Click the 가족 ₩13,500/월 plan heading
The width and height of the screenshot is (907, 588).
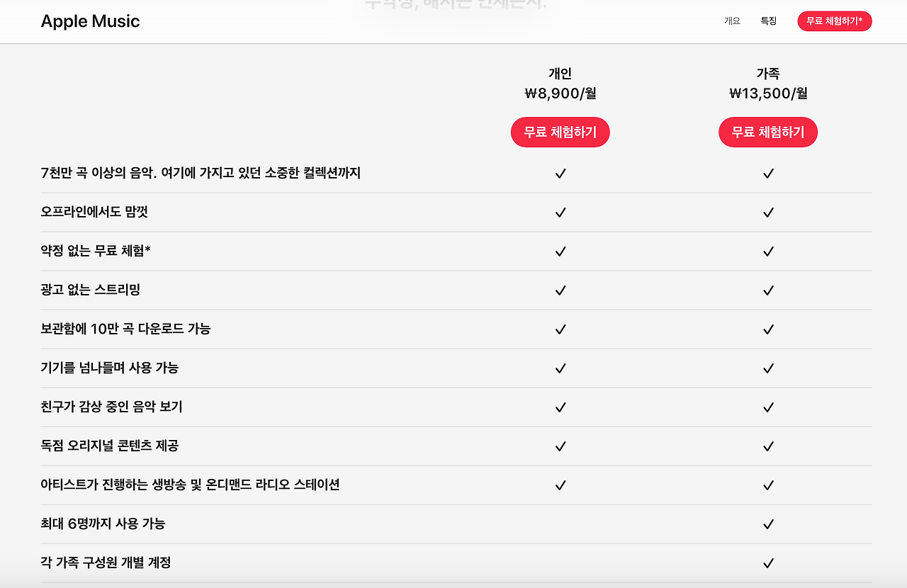coord(768,84)
